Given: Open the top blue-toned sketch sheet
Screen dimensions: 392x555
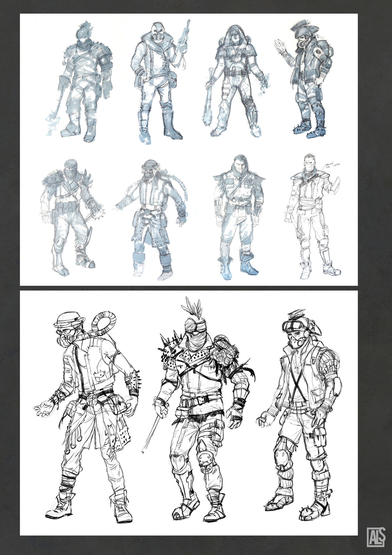Looking at the screenshot, I should (x=189, y=148).
